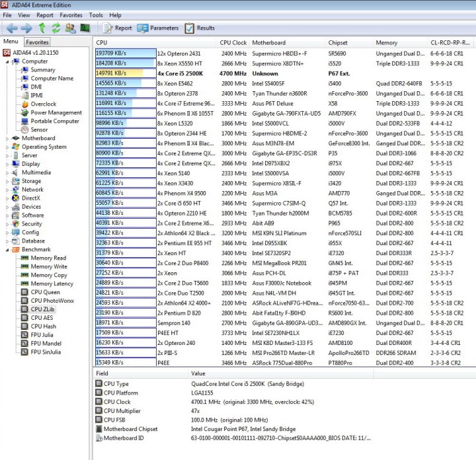Image resolution: width=476 pixels, height=460 pixels.
Task: Expand the Server tree node
Action: click(7, 156)
